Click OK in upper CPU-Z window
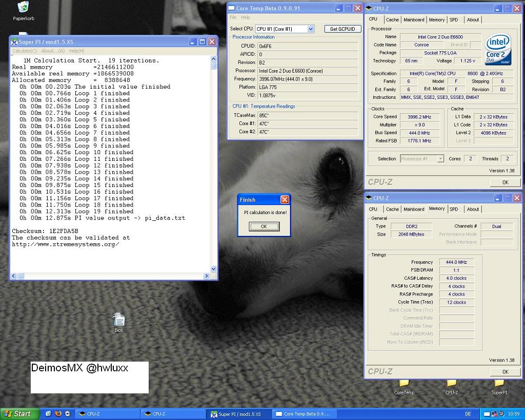525x420 pixels. (x=505, y=182)
